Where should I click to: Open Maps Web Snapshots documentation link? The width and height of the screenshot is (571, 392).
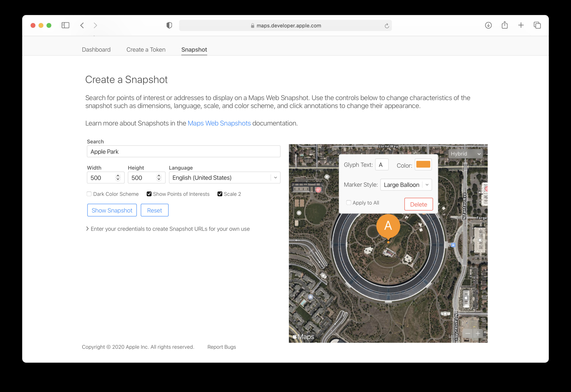(x=219, y=123)
